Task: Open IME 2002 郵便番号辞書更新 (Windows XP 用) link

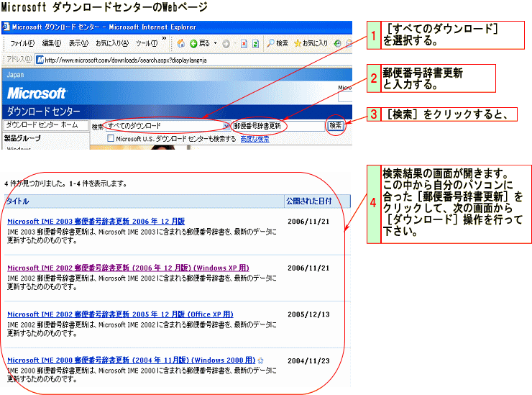Action: (x=128, y=268)
